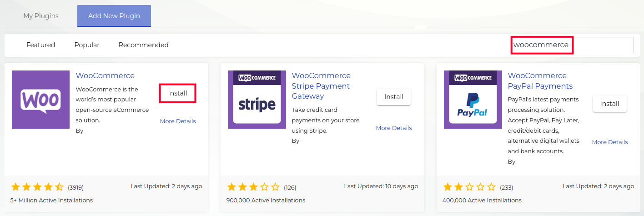Click WooCommerce plugin's star rating
This screenshot has height=216, width=644.
point(37,187)
